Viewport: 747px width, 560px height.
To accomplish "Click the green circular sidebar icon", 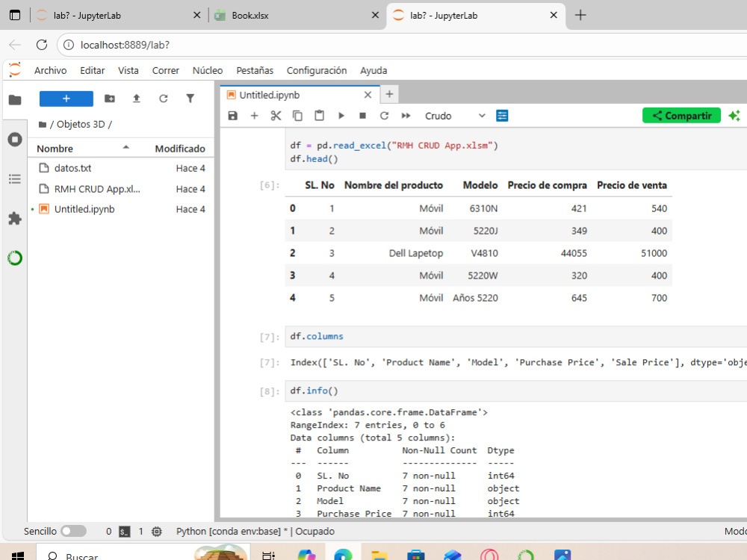I will (x=15, y=258).
